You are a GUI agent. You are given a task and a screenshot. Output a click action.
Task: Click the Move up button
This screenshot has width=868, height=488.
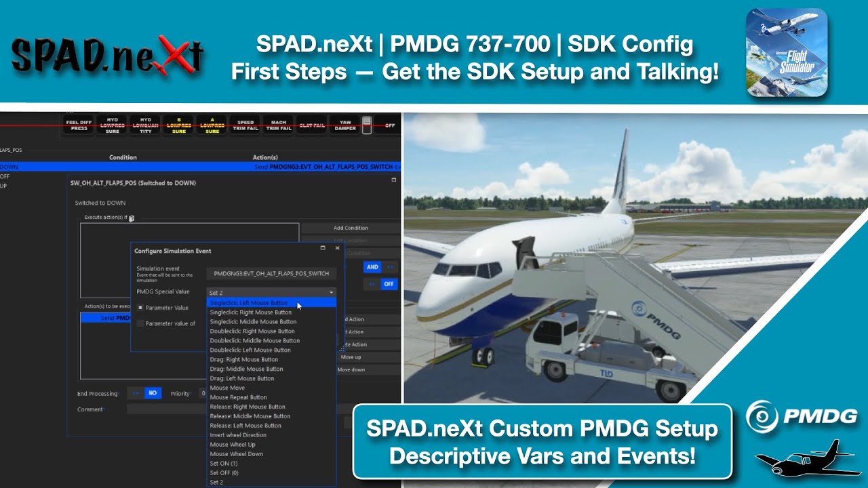click(368, 357)
